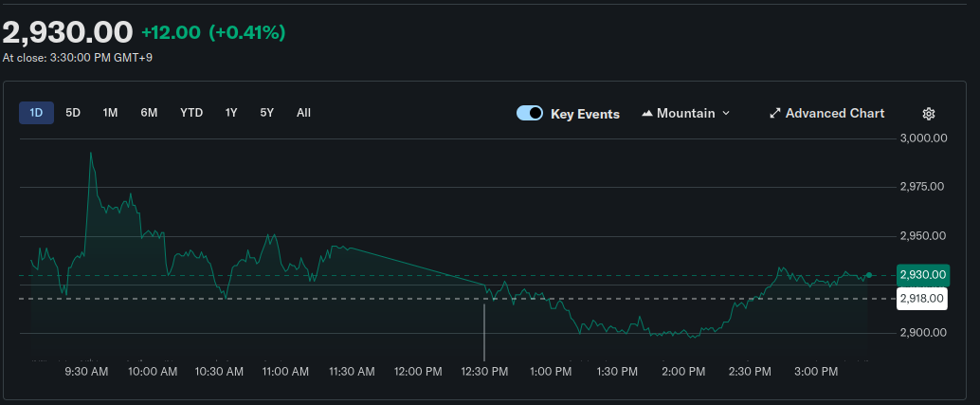Screen dimensions: 980x405
Task: Click the 12:30 PM time label
Action: (x=484, y=372)
